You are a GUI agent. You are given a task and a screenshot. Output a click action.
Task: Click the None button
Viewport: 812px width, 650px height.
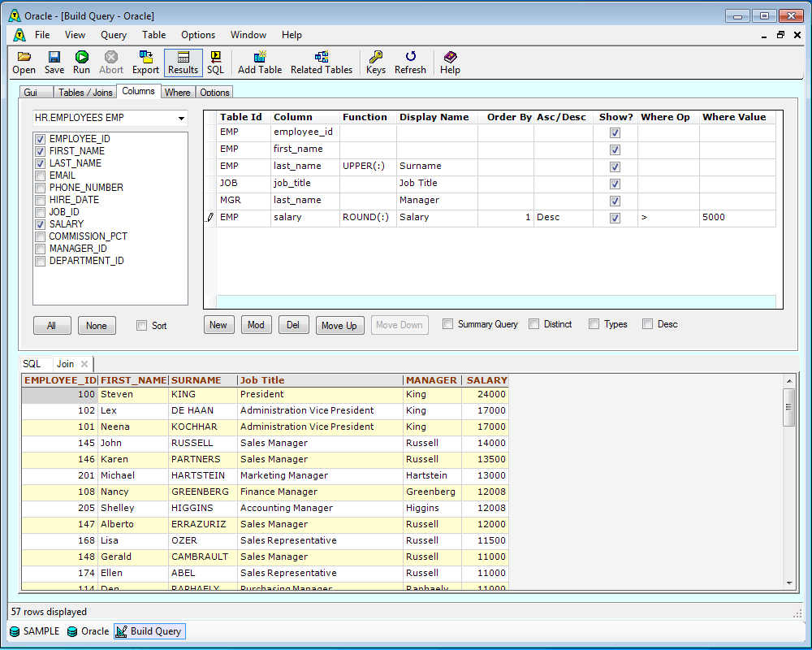tap(97, 326)
